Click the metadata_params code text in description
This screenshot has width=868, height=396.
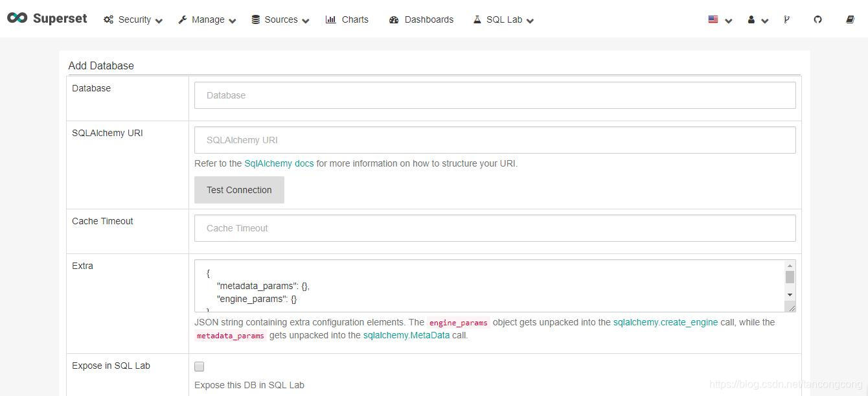click(231, 335)
